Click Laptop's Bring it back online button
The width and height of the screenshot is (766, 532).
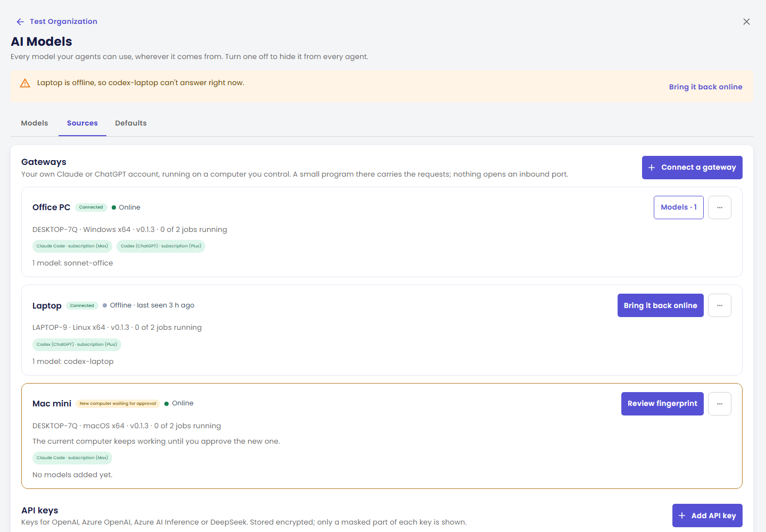(x=660, y=305)
